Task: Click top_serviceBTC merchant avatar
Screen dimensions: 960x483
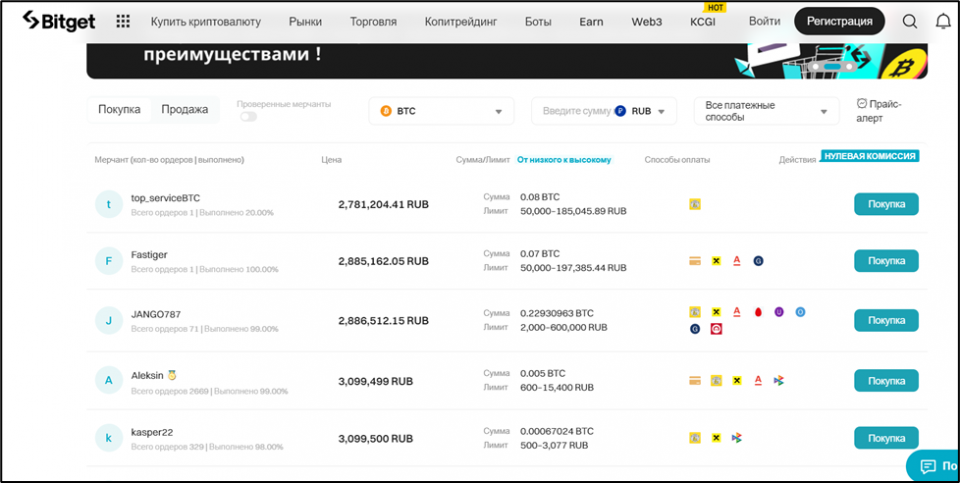Action: tap(108, 204)
